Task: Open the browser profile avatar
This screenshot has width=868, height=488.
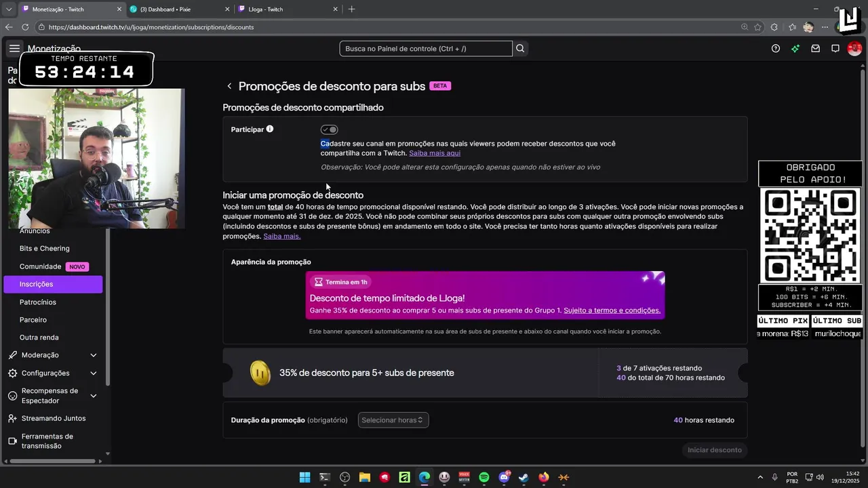Action: point(808,27)
